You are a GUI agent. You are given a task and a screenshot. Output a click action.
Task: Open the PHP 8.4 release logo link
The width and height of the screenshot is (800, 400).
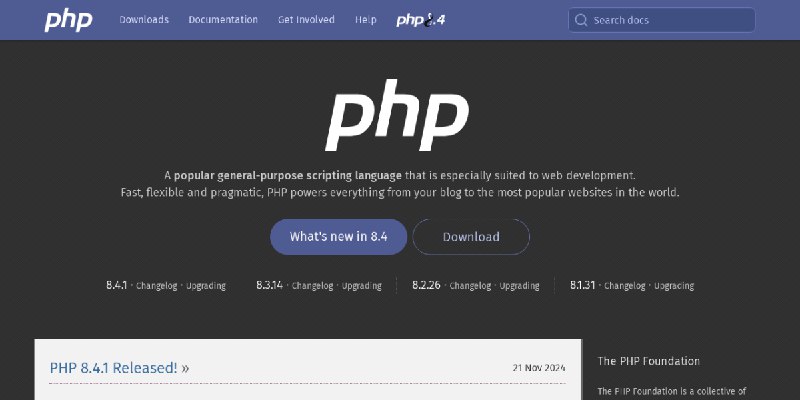coord(421,20)
